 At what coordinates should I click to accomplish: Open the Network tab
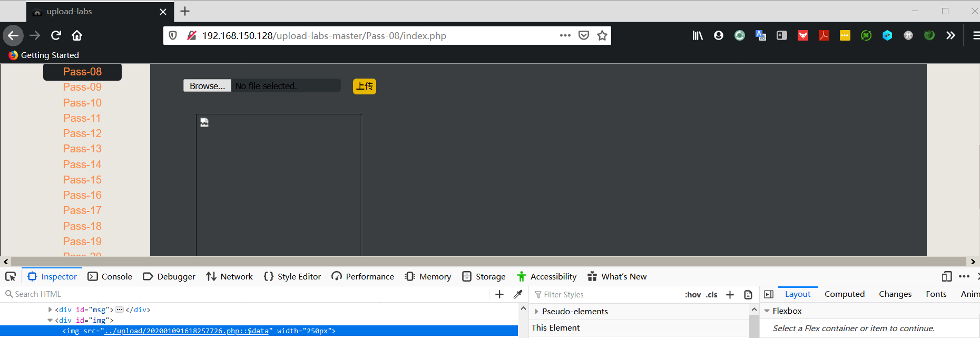tap(230, 276)
